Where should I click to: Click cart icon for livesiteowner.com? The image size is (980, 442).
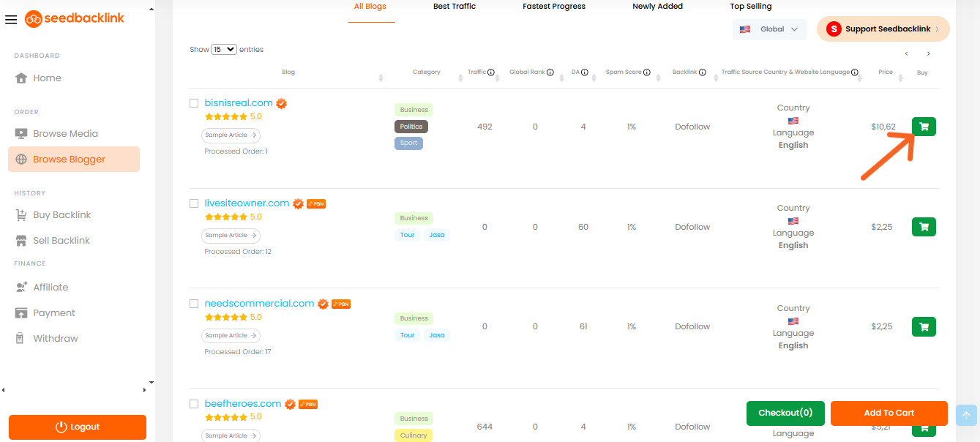(924, 227)
